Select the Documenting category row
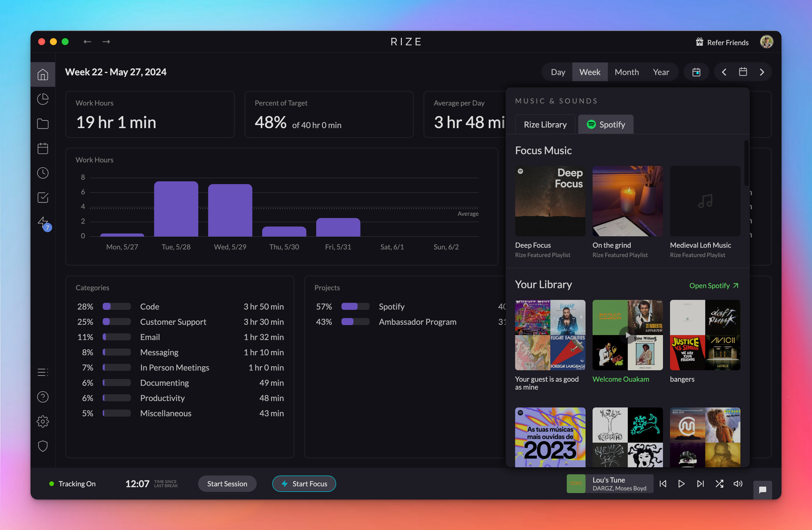The width and height of the screenshot is (812, 530). [180, 383]
